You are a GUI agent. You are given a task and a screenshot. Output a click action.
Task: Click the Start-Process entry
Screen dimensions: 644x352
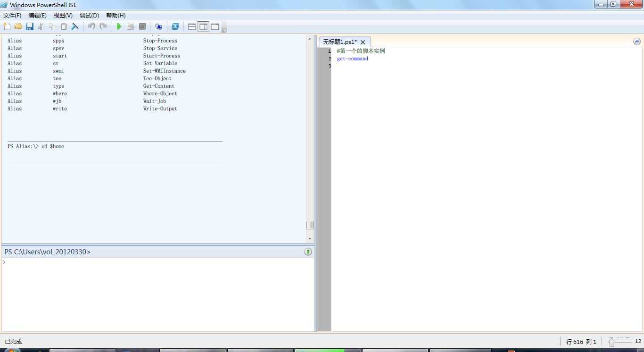pyautogui.click(x=162, y=56)
